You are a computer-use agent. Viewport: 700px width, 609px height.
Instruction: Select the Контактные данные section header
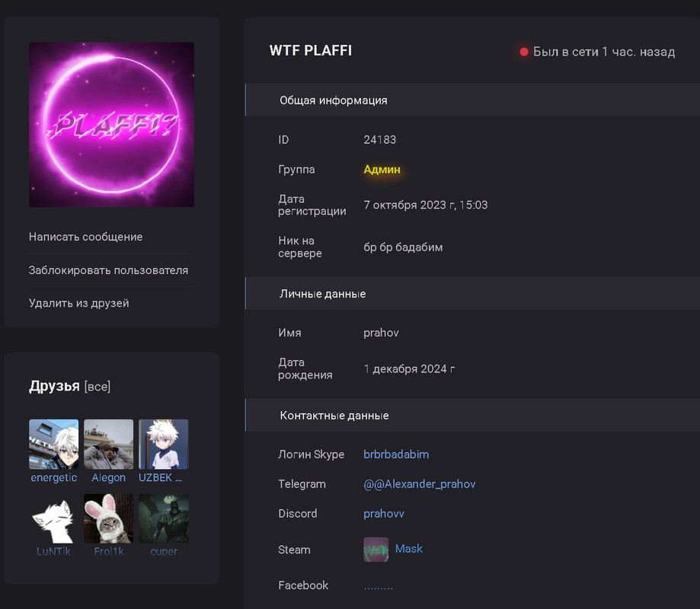coord(472,416)
